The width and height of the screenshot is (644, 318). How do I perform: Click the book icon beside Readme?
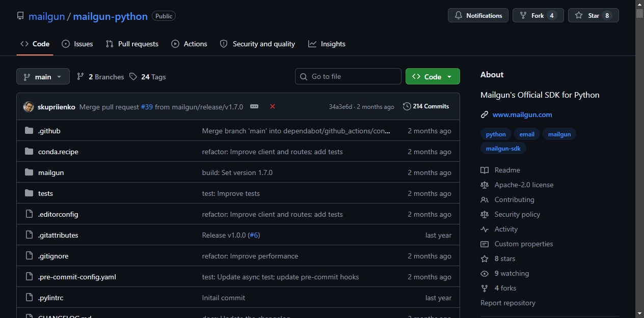[485, 170]
